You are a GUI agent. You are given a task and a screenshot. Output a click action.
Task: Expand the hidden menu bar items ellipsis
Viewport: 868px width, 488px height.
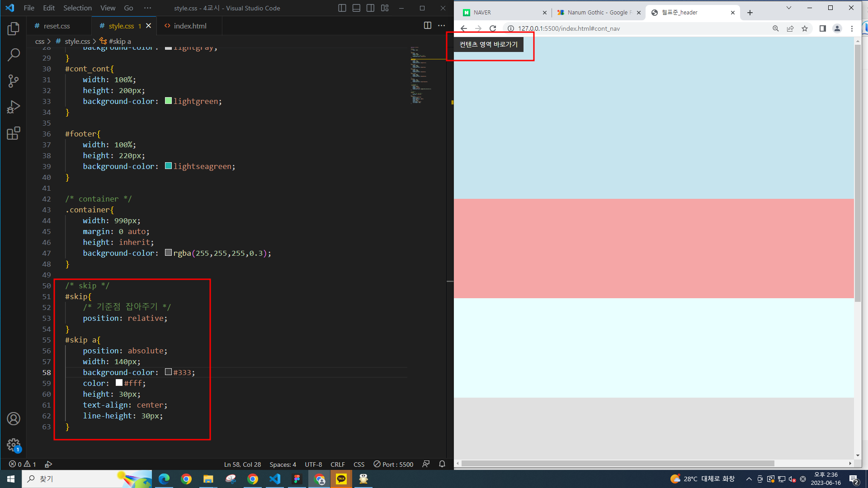pos(147,8)
